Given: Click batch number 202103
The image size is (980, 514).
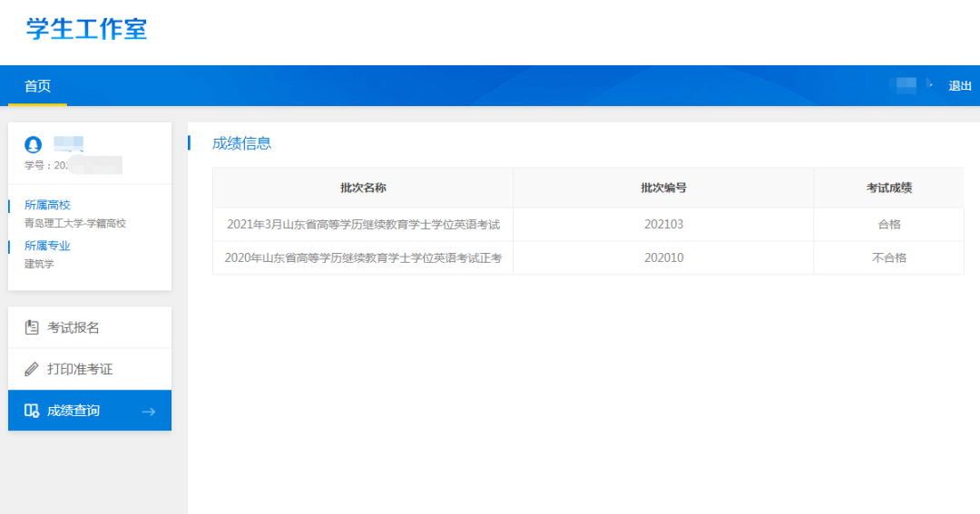Looking at the screenshot, I should tap(663, 224).
